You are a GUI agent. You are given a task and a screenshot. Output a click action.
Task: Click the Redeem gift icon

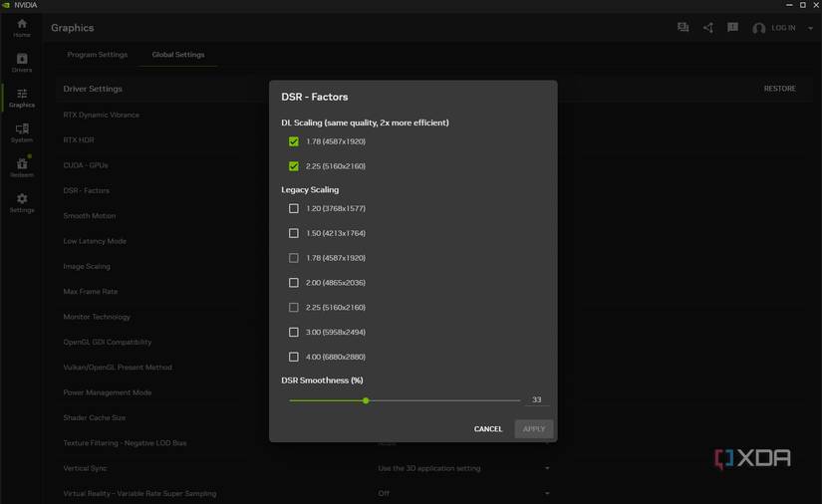click(x=21, y=167)
